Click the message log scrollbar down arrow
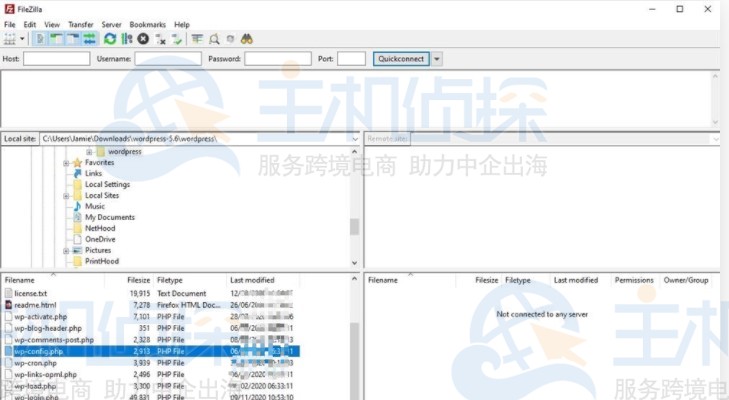729x400 pixels. [715, 122]
